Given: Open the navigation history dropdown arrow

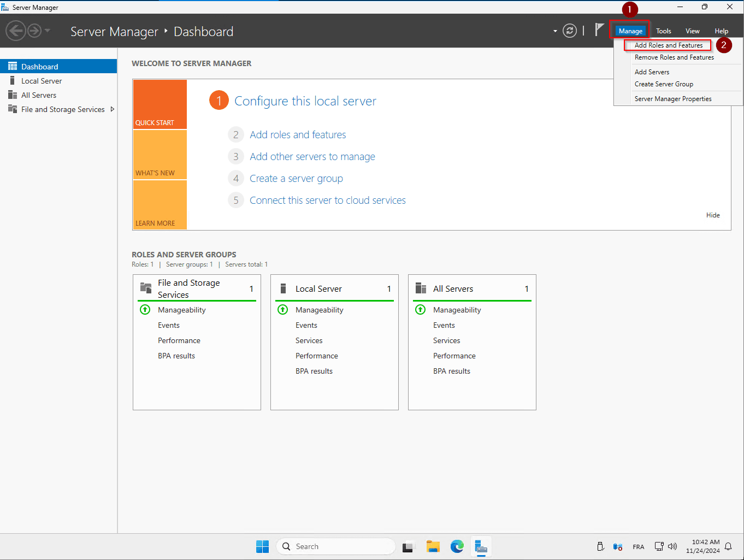Looking at the screenshot, I should pos(48,31).
